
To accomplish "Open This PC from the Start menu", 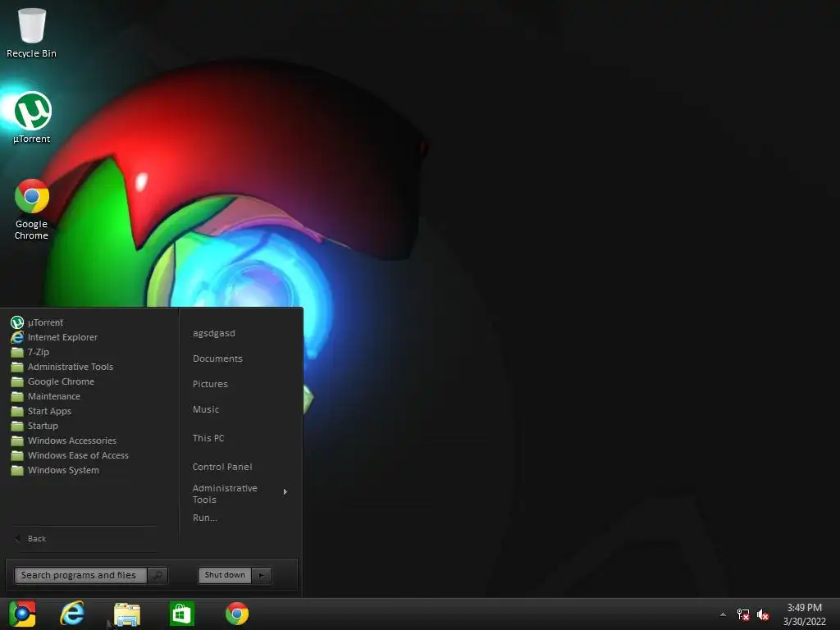I will tap(208, 438).
